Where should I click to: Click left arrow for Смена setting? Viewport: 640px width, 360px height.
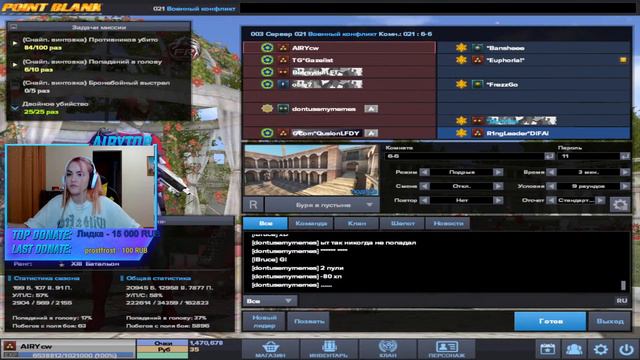pyautogui.click(x=424, y=186)
